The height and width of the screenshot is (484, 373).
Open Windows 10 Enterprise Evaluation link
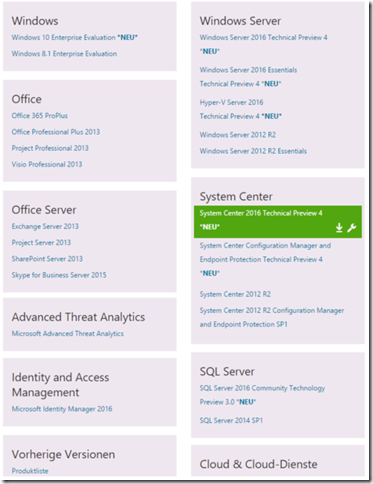click(75, 37)
